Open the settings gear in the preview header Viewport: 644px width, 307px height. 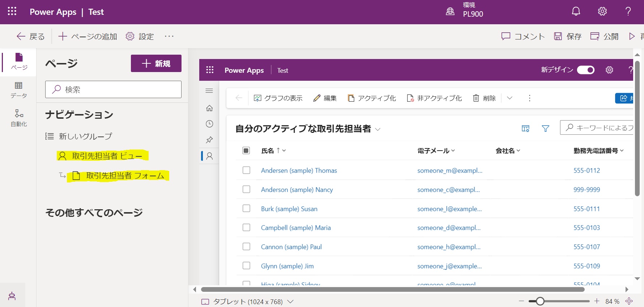(x=610, y=70)
